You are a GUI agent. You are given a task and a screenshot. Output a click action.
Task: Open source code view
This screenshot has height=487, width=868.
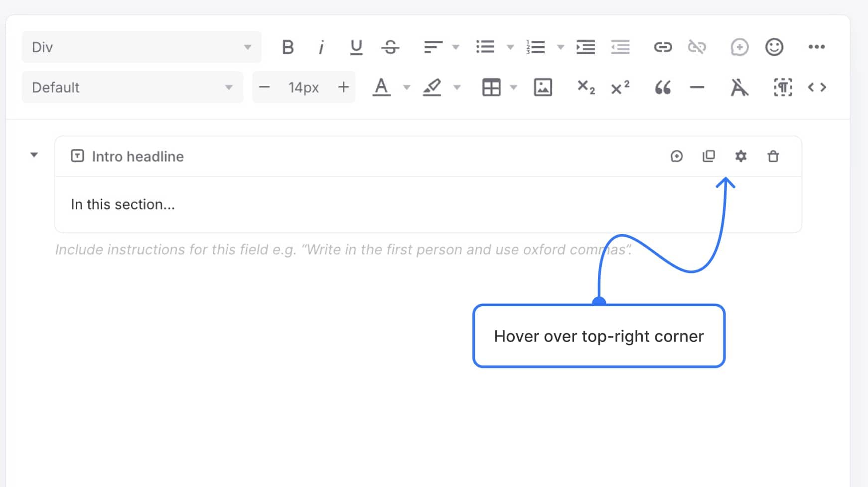[817, 87]
